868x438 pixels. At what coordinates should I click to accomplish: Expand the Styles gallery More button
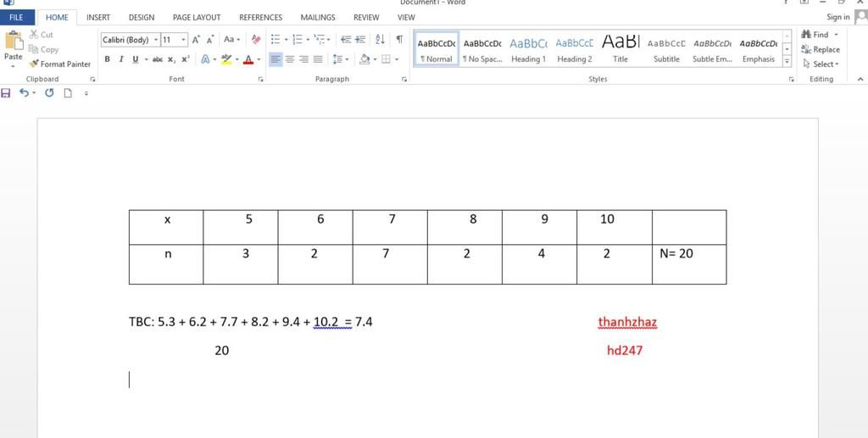(x=787, y=61)
